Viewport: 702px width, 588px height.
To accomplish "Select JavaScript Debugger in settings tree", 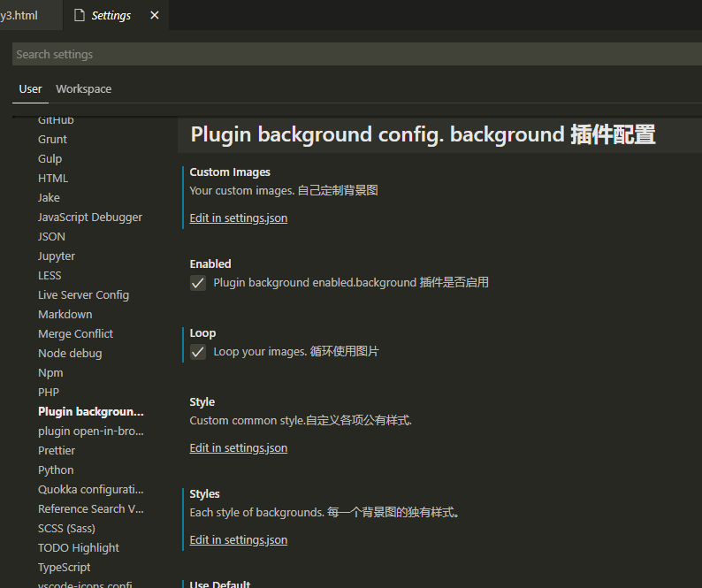I will point(90,218).
